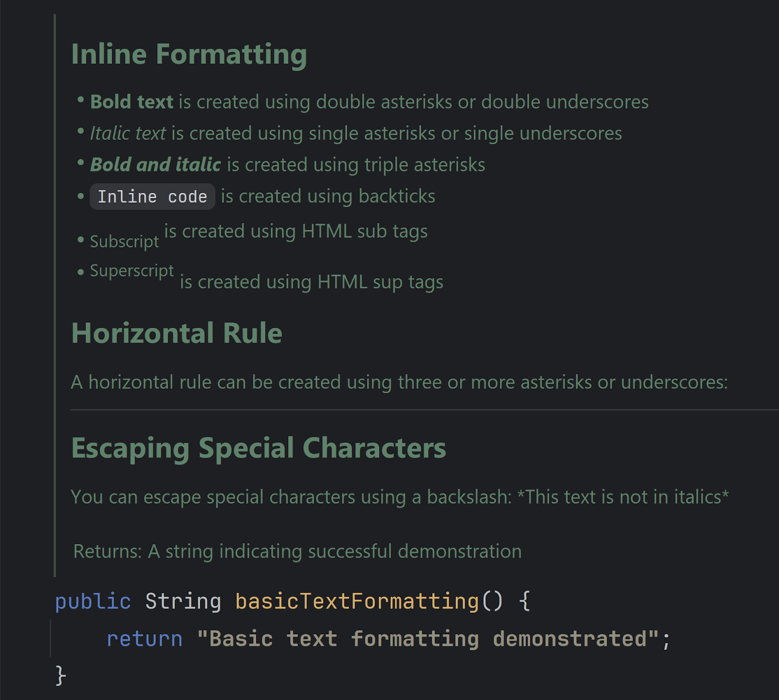779x700 pixels.
Task: Click the Horizontal Rule heading
Action: (177, 333)
